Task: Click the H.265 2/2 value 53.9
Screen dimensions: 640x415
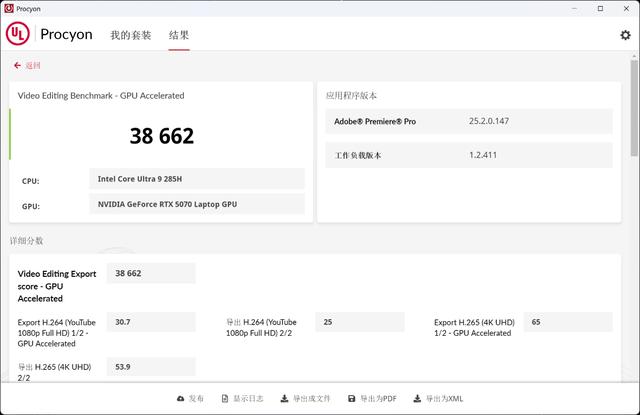Action: pos(151,366)
